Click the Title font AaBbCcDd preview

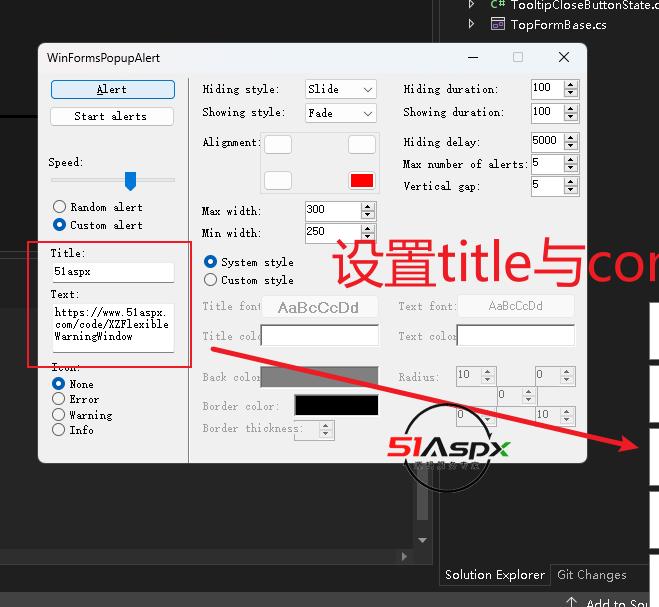tap(319, 307)
